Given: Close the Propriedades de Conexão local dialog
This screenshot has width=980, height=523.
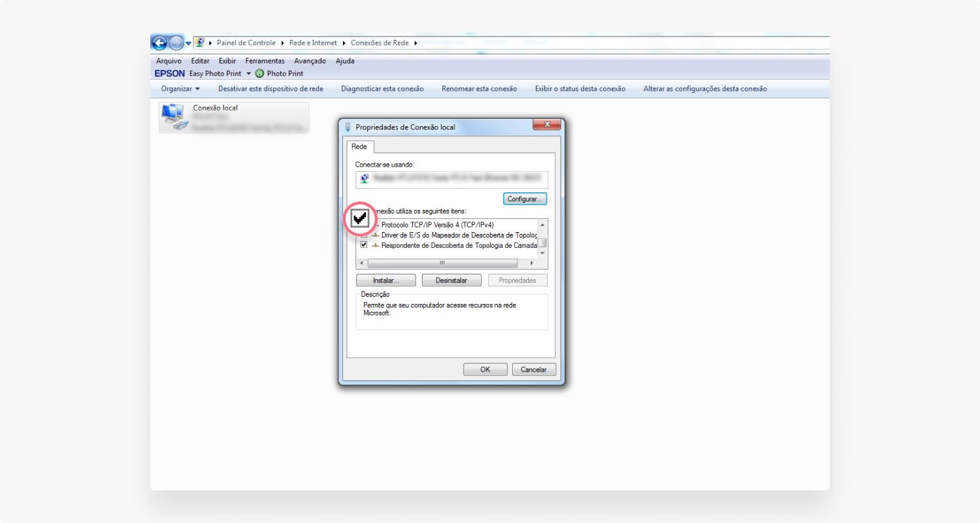Looking at the screenshot, I should pyautogui.click(x=547, y=125).
